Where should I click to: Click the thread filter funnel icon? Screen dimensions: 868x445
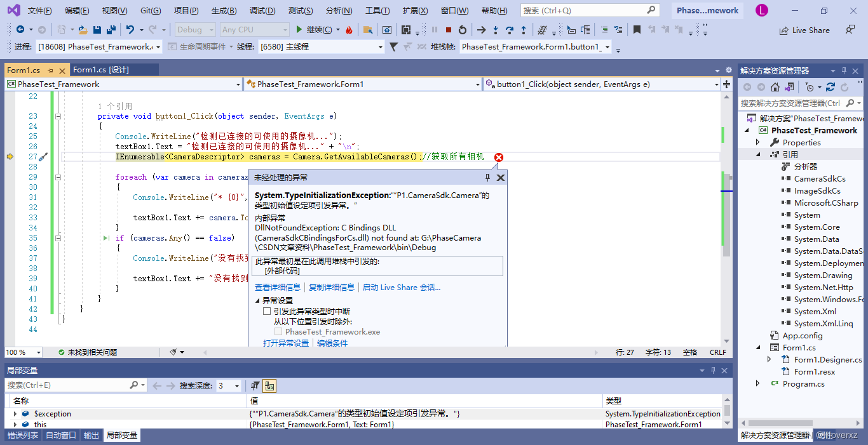coord(393,47)
